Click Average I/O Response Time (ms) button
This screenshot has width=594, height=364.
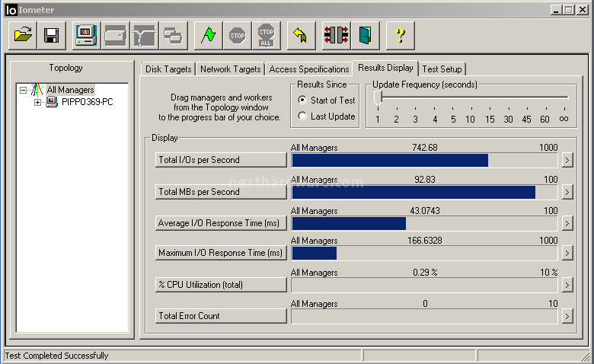[x=221, y=223]
